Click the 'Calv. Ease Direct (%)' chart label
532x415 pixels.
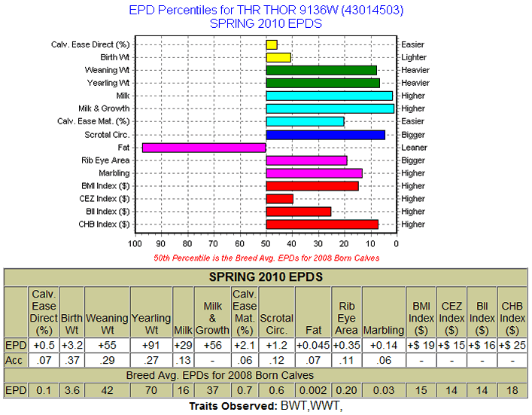(90, 44)
